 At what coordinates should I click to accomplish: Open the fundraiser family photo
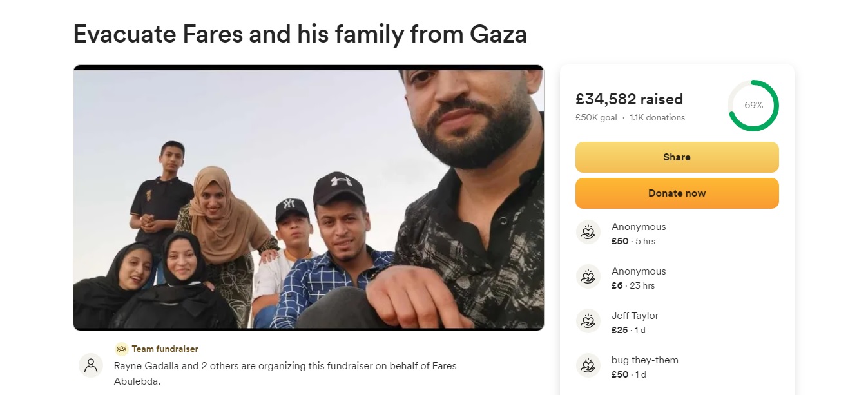[x=308, y=198]
